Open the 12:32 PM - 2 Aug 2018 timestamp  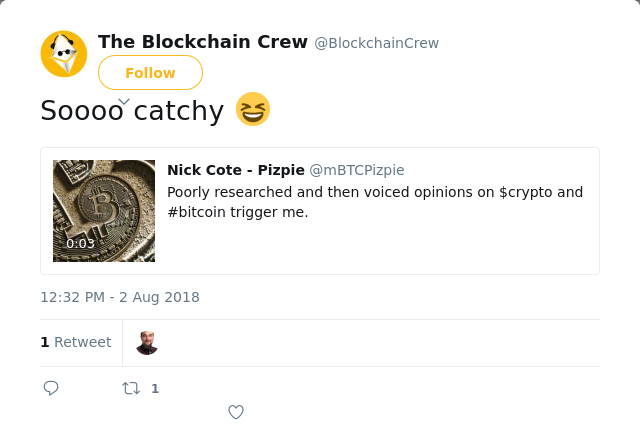(120, 297)
